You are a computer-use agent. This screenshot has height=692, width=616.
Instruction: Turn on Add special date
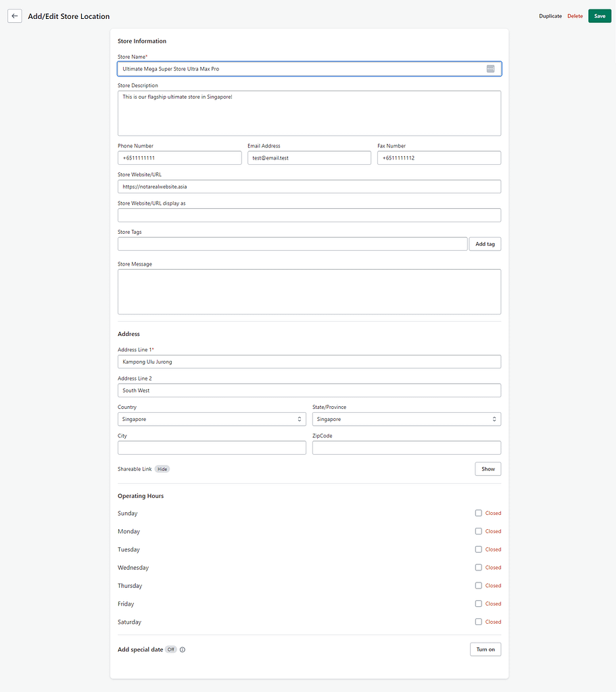coord(485,649)
